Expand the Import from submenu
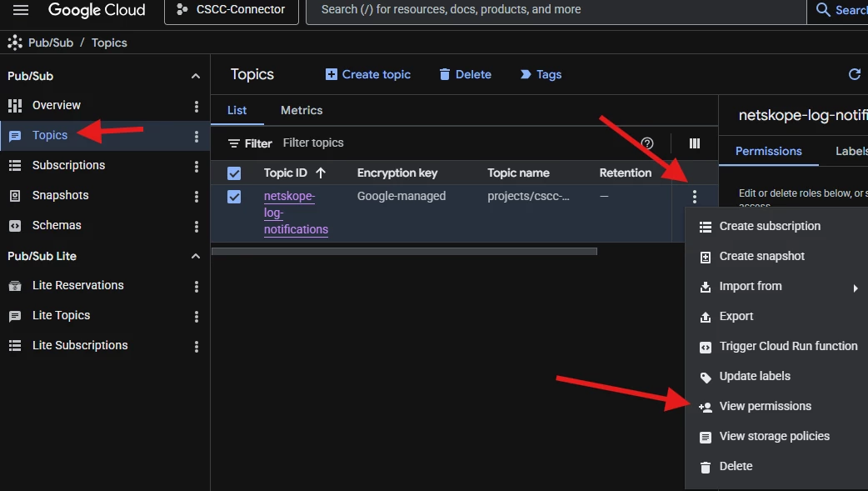The image size is (868, 491). 775,287
